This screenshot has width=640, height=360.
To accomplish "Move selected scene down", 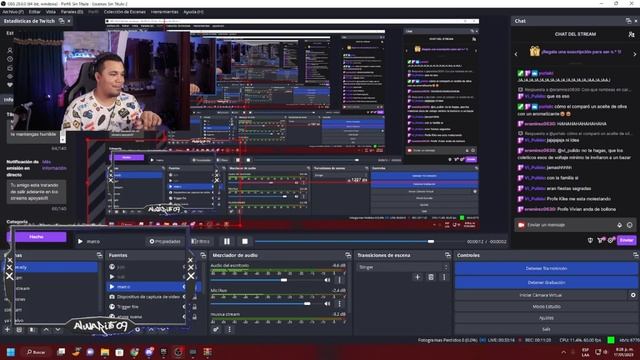I will [x=58, y=329].
